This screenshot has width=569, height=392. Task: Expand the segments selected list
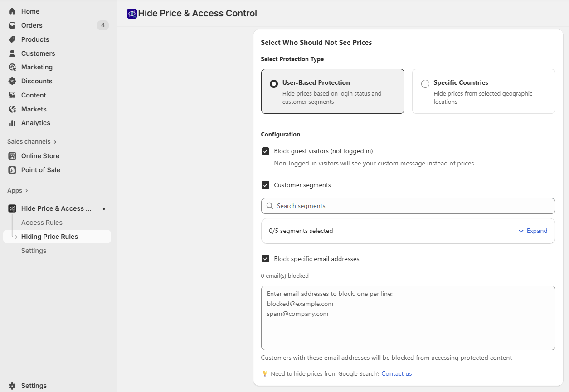[x=533, y=231]
